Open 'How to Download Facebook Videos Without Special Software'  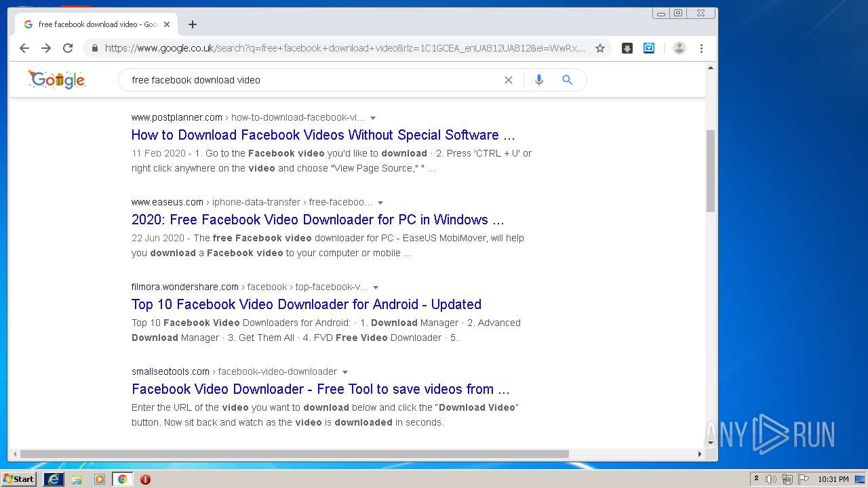pyautogui.click(x=323, y=135)
